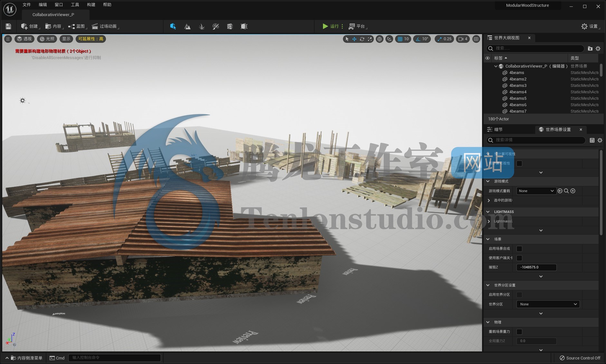Toggle surface snapping icon

click(x=389, y=39)
